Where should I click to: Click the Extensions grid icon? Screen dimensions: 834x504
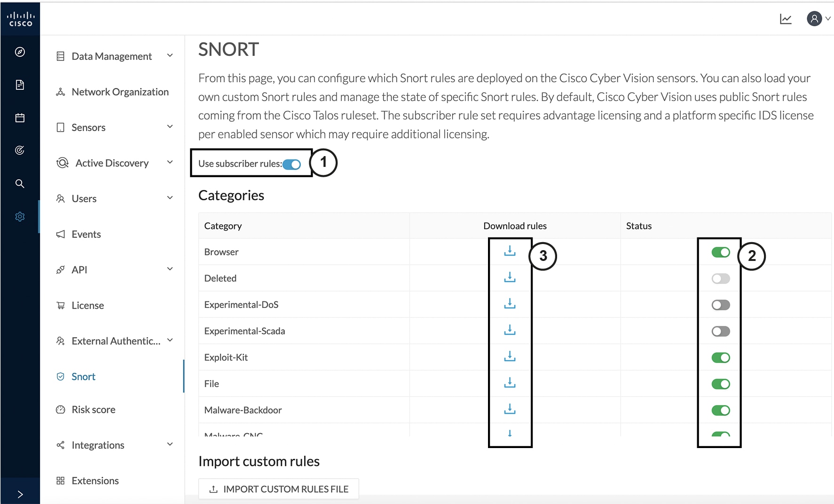click(x=60, y=480)
